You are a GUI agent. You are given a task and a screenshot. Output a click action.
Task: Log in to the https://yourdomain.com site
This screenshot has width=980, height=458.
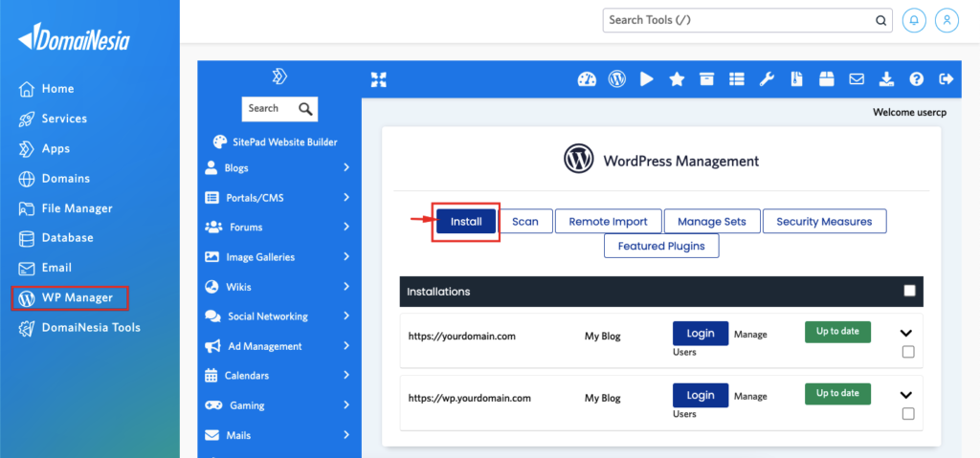coord(701,333)
